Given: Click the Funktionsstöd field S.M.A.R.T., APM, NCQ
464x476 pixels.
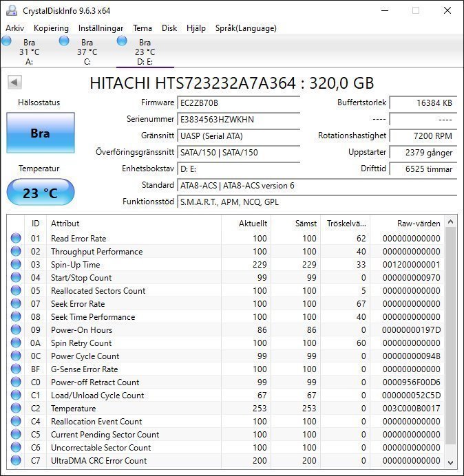Looking at the screenshot, I should (317, 202).
